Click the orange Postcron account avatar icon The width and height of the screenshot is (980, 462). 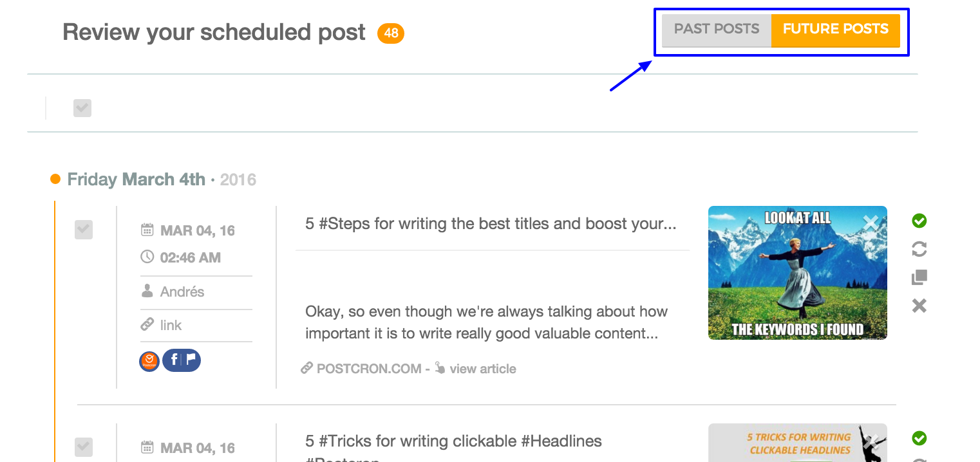pyautogui.click(x=149, y=360)
